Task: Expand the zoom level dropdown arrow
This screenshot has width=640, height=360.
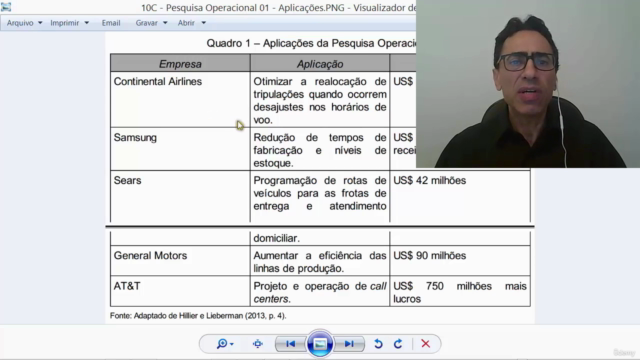Action: [x=232, y=344]
